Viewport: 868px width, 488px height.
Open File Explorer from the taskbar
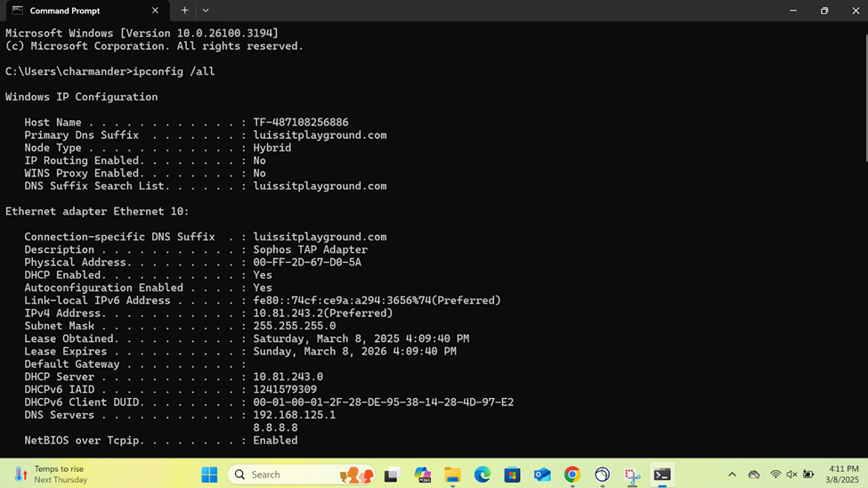point(452,475)
